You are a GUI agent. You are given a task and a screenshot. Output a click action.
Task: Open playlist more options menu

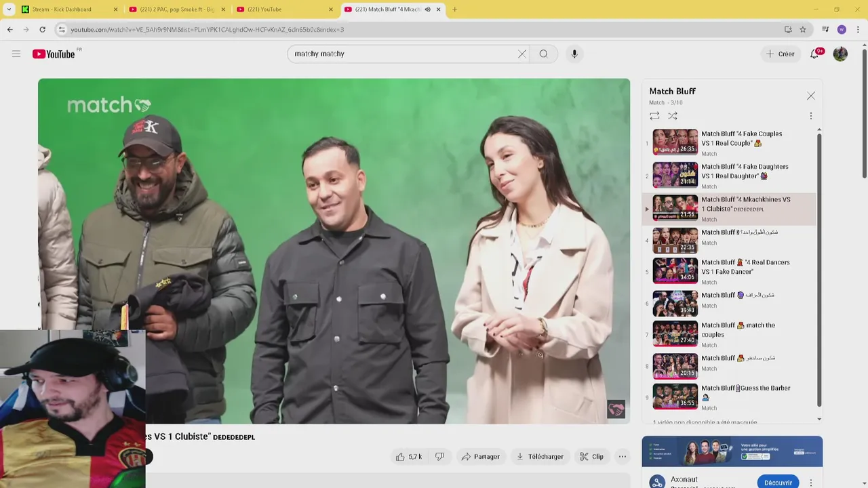(x=810, y=116)
